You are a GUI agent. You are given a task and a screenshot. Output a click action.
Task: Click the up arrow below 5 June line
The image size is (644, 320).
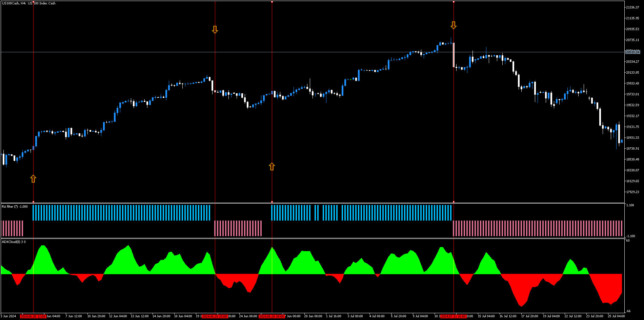click(x=33, y=179)
